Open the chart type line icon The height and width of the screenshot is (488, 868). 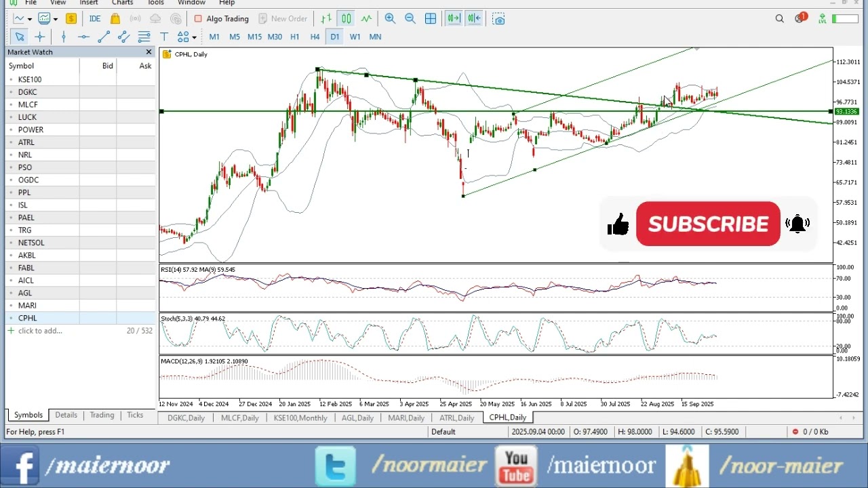(18, 19)
